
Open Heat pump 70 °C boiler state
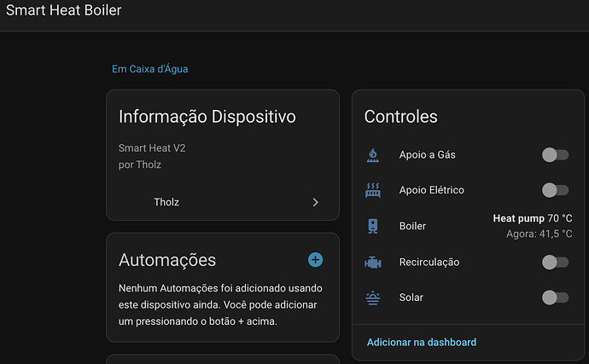click(533, 218)
